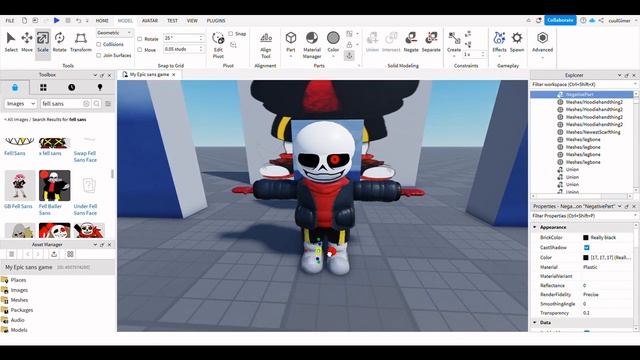Toggle the Join Surfaces checkbox
The image size is (640, 360).
(x=99, y=55)
